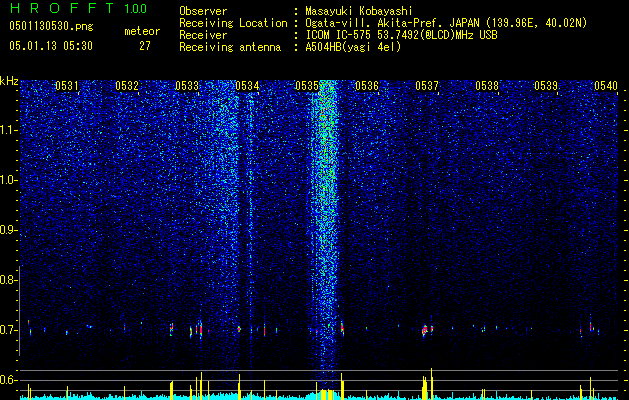Click the HROFFT program title

(x=63, y=8)
